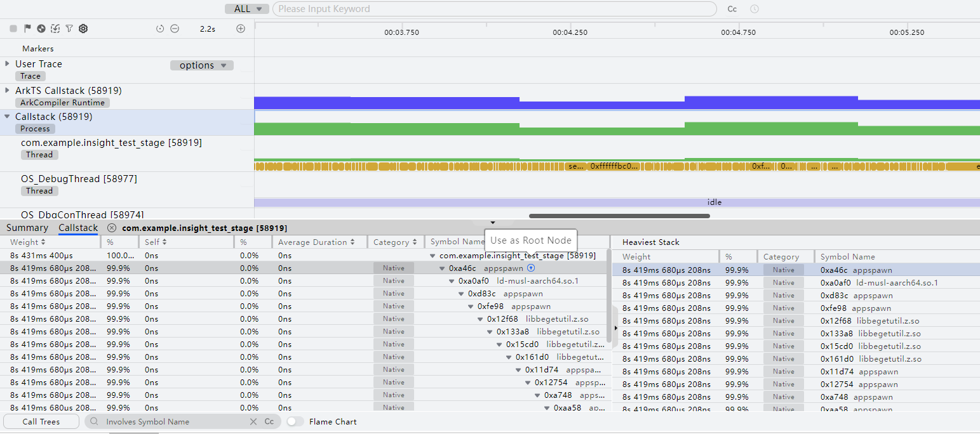Click Use as Root Node icon beside appspawn
980x434 pixels.
(531, 268)
